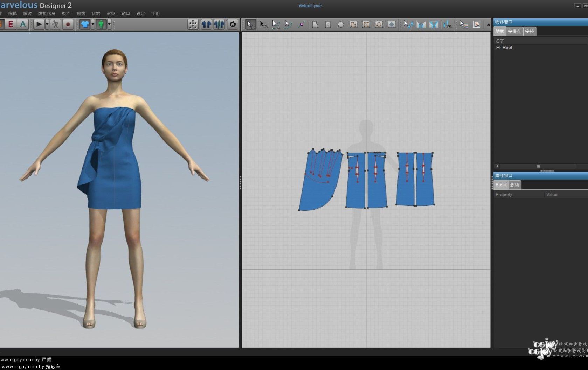Open the 手册 menu
Screen dimensions: 588x370
(155, 13)
